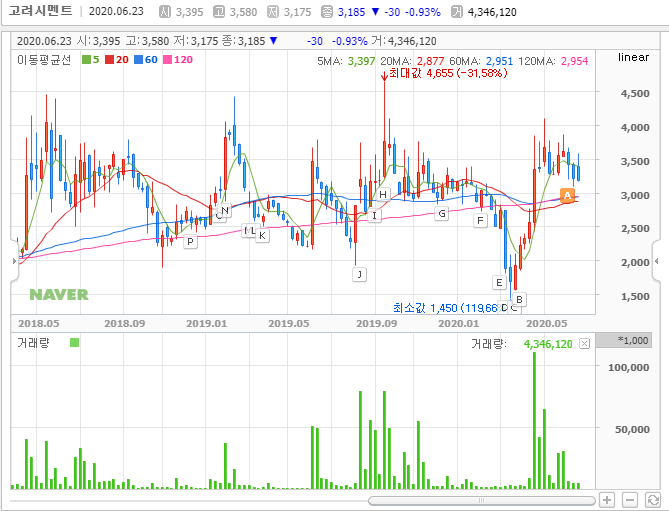Click the low price 저 icon
The width and height of the screenshot is (669, 511).
[x=273, y=12]
